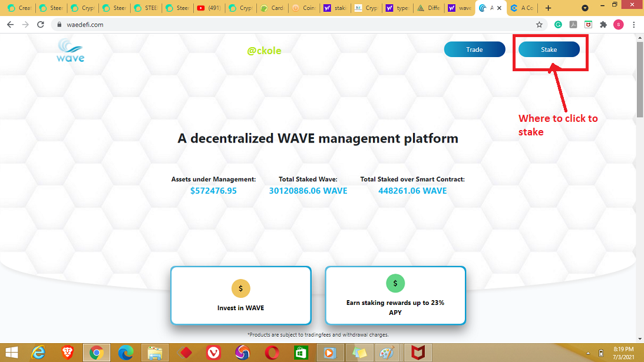Click the Stake button

click(549, 49)
